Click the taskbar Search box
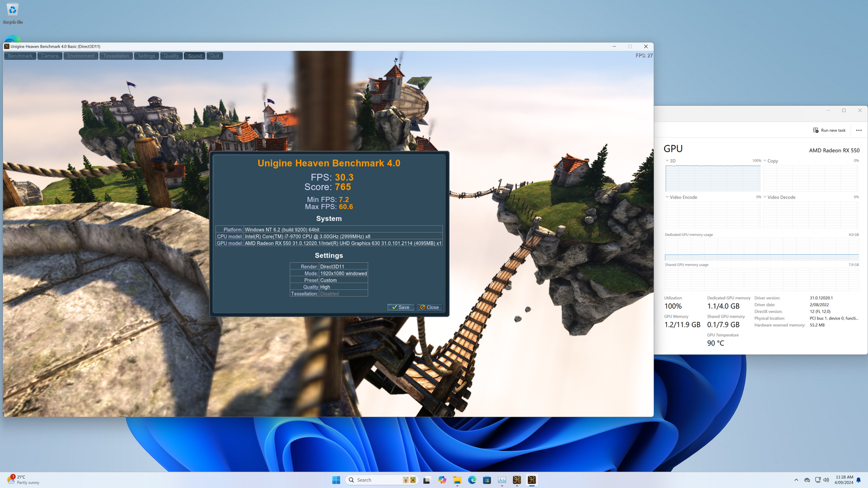This screenshot has width=868, height=488. point(382,480)
